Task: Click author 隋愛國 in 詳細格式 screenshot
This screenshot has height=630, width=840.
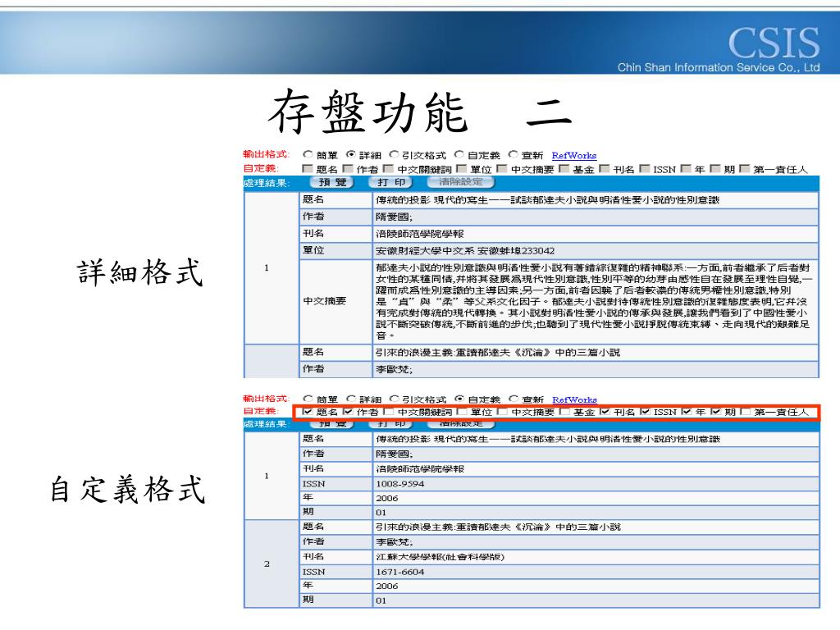Action: 394,217
